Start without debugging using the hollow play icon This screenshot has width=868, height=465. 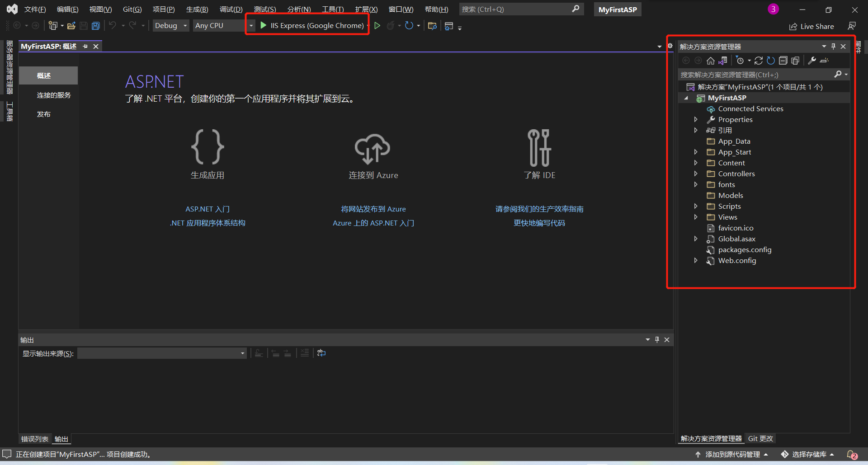click(377, 26)
